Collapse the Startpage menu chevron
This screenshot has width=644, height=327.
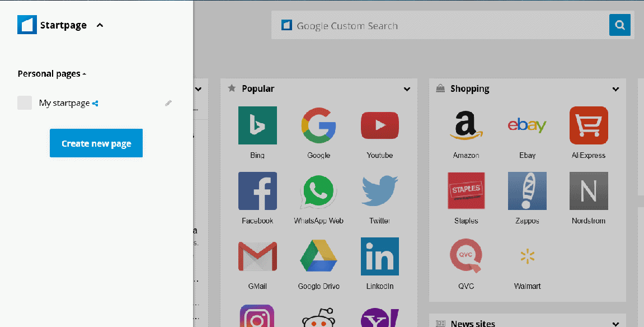(100, 25)
